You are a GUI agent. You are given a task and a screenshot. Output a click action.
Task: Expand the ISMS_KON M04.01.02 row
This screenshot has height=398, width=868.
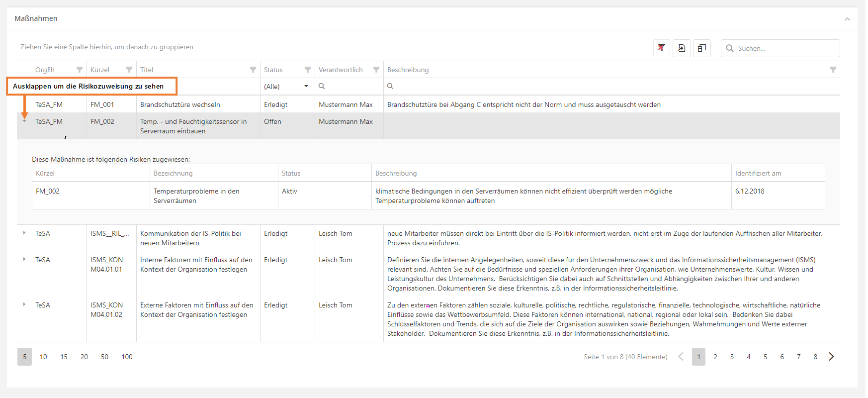coord(24,304)
